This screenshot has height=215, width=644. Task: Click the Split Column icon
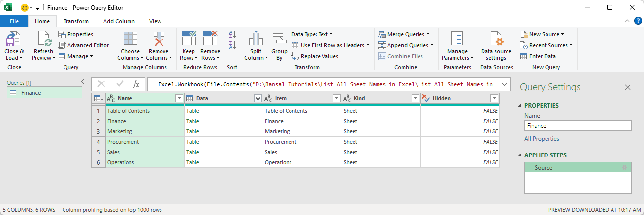click(x=256, y=39)
